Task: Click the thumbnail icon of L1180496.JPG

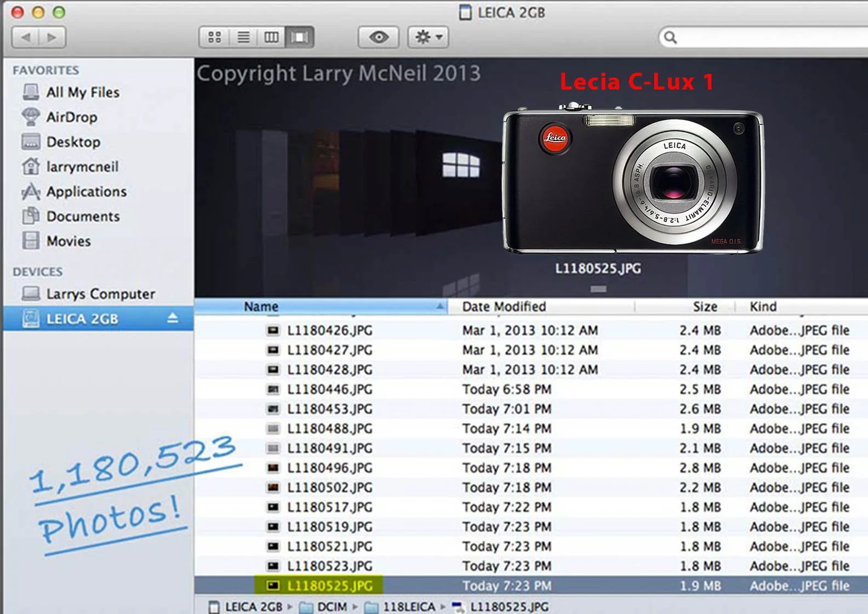Action: tap(273, 468)
